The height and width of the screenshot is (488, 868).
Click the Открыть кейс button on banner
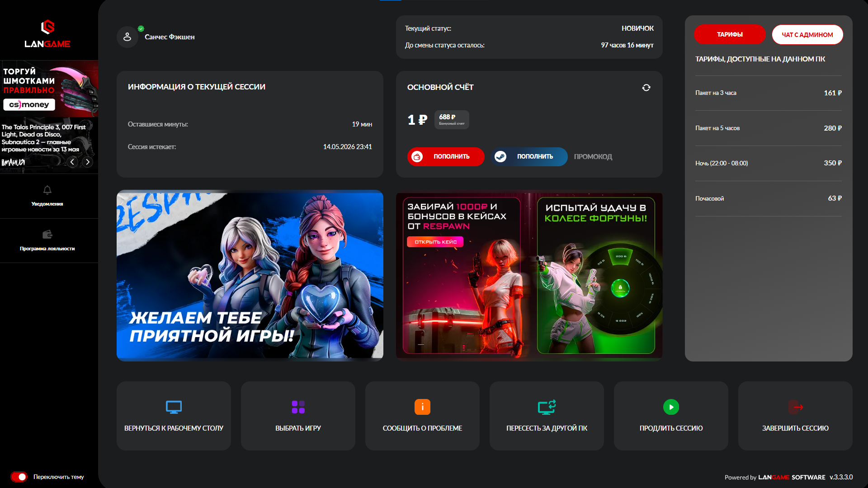tap(435, 242)
